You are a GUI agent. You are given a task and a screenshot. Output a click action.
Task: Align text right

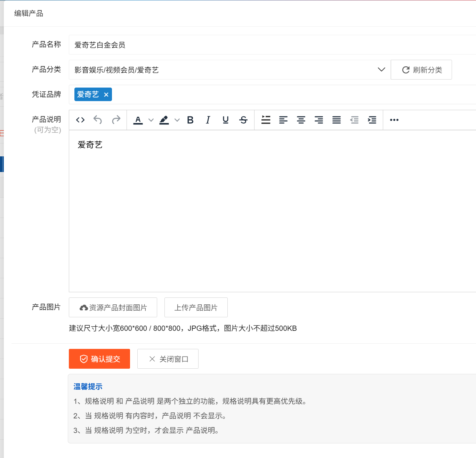(x=319, y=120)
